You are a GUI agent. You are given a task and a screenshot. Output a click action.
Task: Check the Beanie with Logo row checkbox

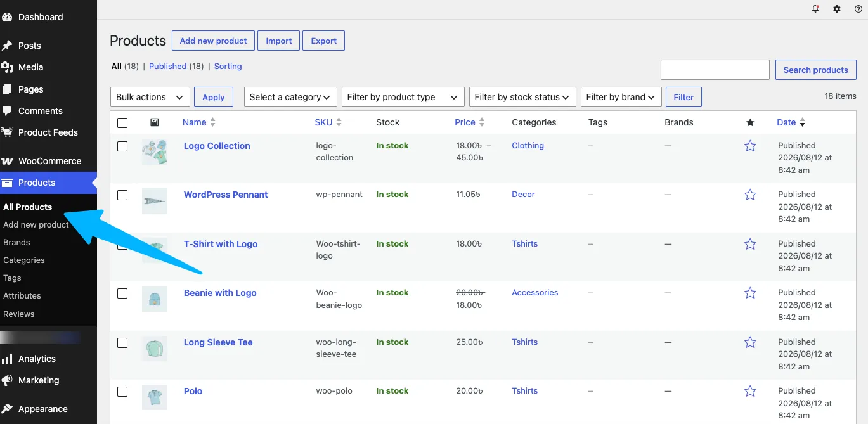[122, 293]
